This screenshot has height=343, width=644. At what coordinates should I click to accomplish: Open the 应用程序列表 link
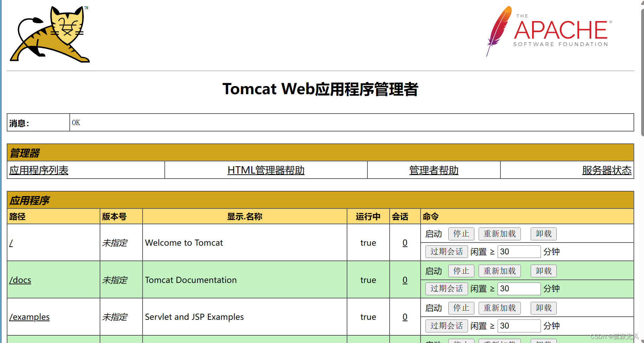[x=39, y=170]
